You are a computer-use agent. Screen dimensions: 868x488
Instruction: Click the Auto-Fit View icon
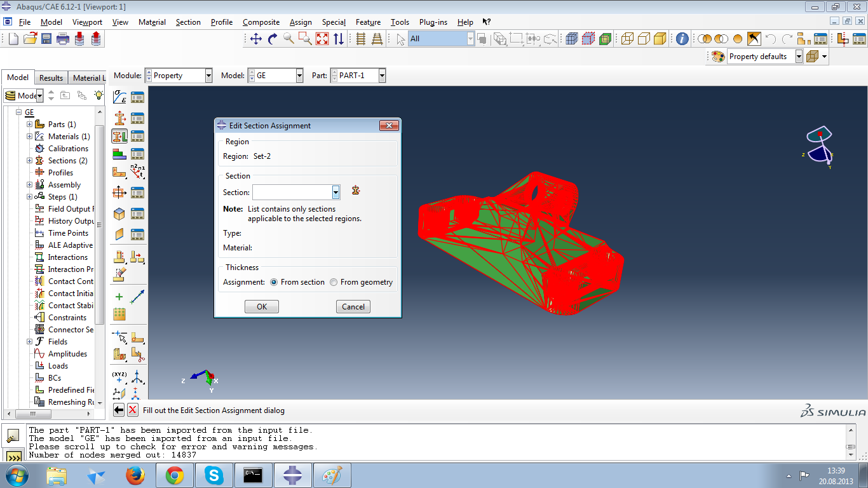322,39
